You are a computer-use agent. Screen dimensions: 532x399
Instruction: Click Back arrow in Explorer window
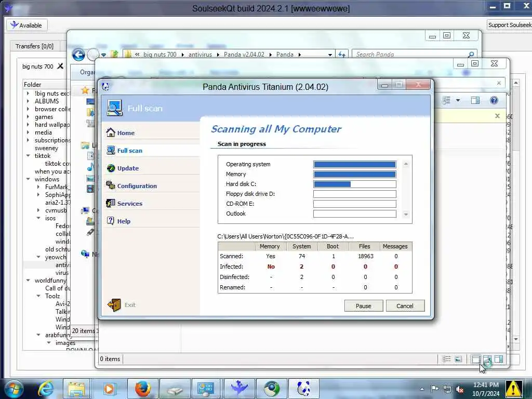tap(79, 54)
